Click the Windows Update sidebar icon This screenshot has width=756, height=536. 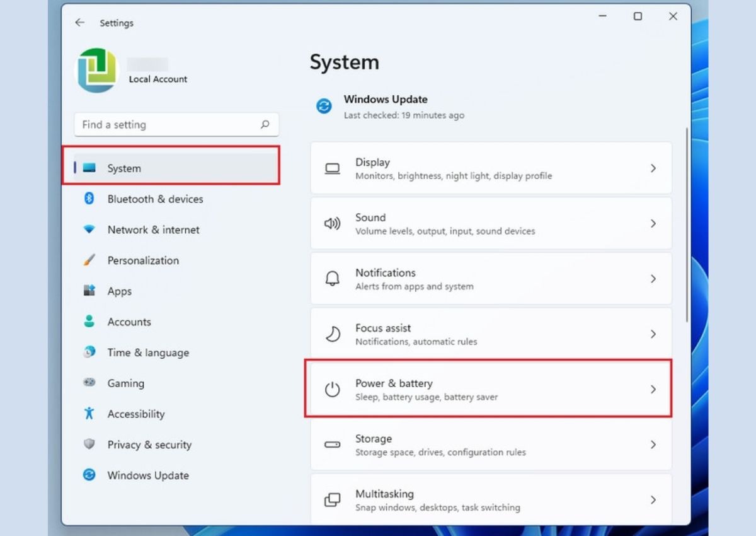(x=89, y=475)
